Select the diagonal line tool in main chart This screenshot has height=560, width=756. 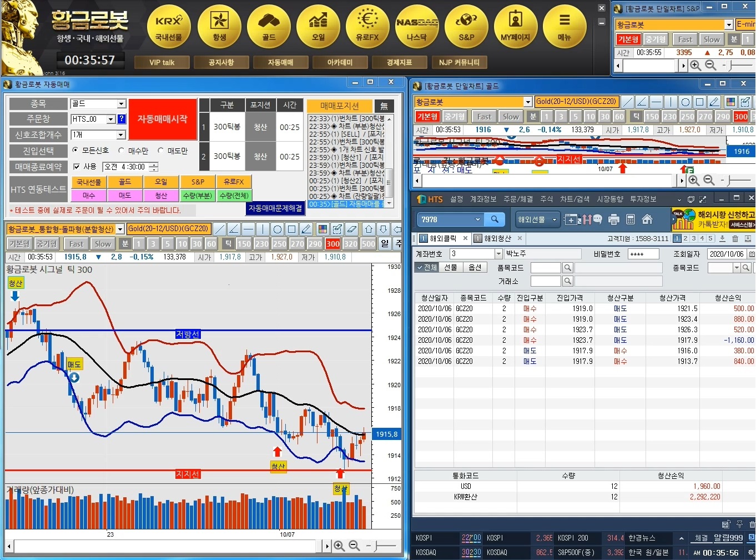coord(220,229)
